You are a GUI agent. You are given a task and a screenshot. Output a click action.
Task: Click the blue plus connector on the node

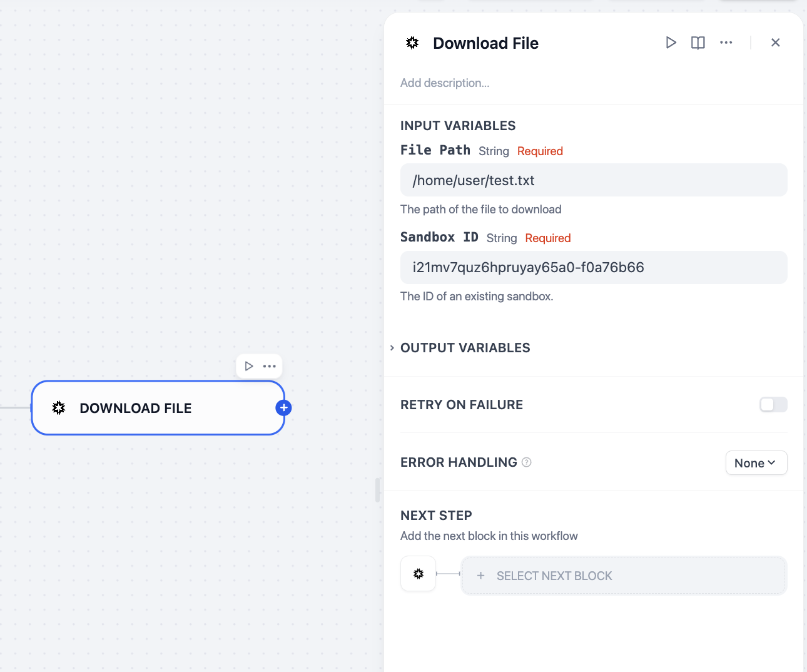tap(283, 408)
